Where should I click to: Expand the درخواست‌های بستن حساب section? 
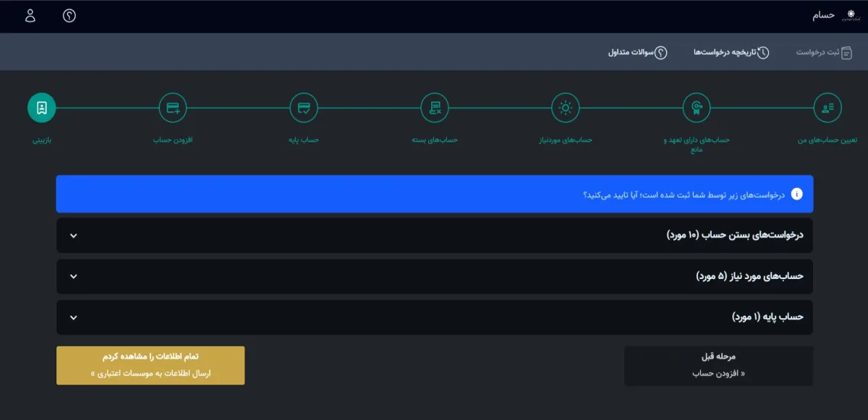click(435, 236)
